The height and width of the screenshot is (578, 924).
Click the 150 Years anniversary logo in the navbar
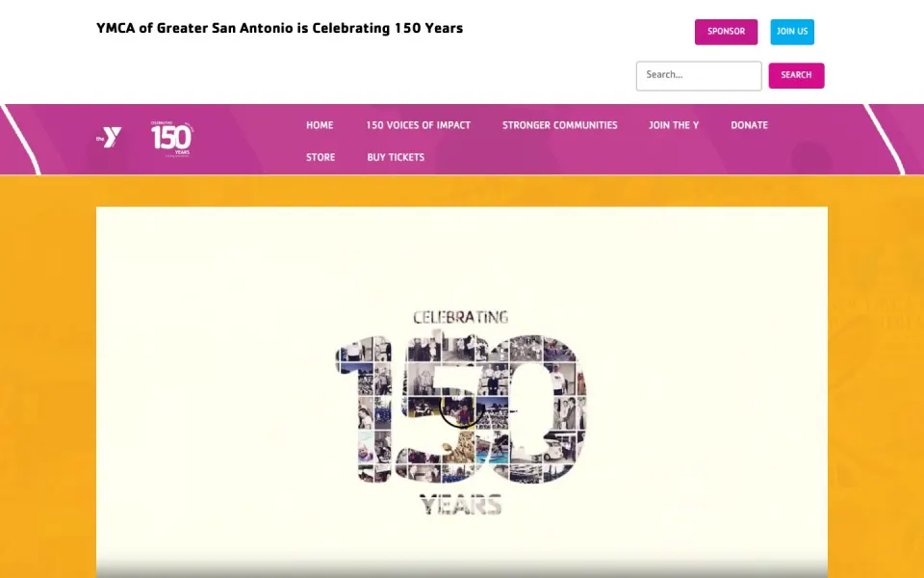pos(171,139)
